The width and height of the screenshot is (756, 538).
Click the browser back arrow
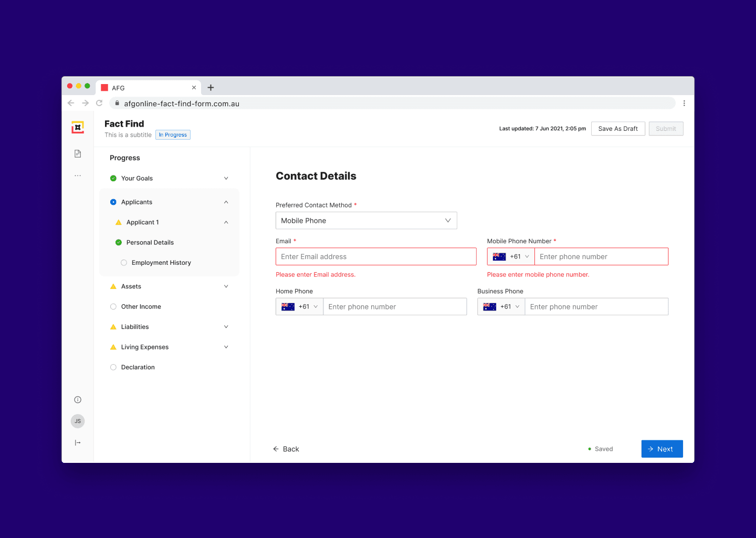pyautogui.click(x=71, y=103)
